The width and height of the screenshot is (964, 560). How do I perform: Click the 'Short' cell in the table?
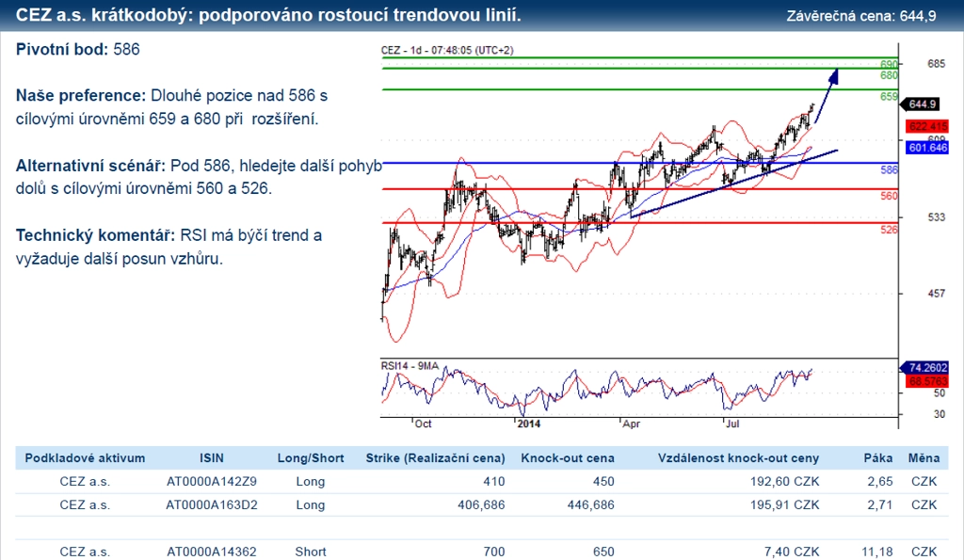pos(311,552)
